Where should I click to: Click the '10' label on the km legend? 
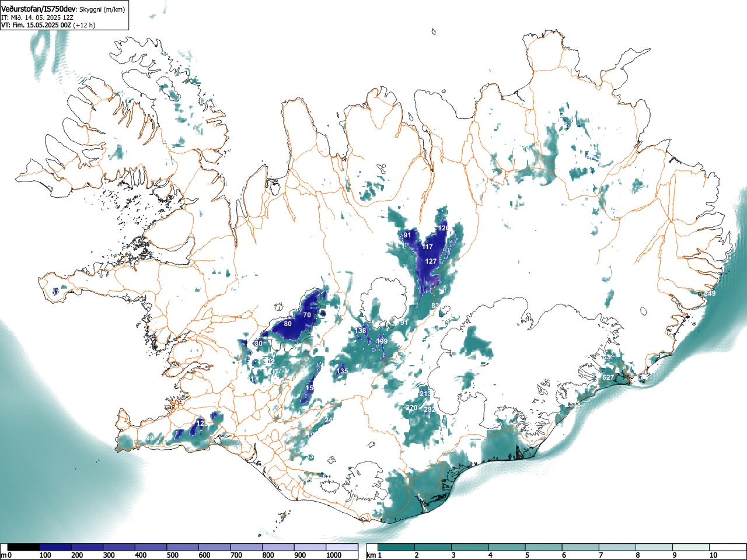pos(713,555)
